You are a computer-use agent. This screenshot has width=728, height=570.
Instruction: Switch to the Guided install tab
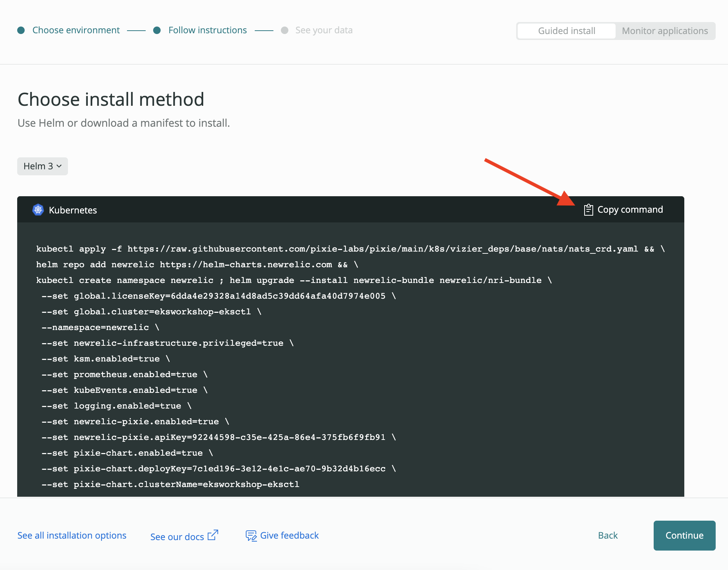click(567, 31)
